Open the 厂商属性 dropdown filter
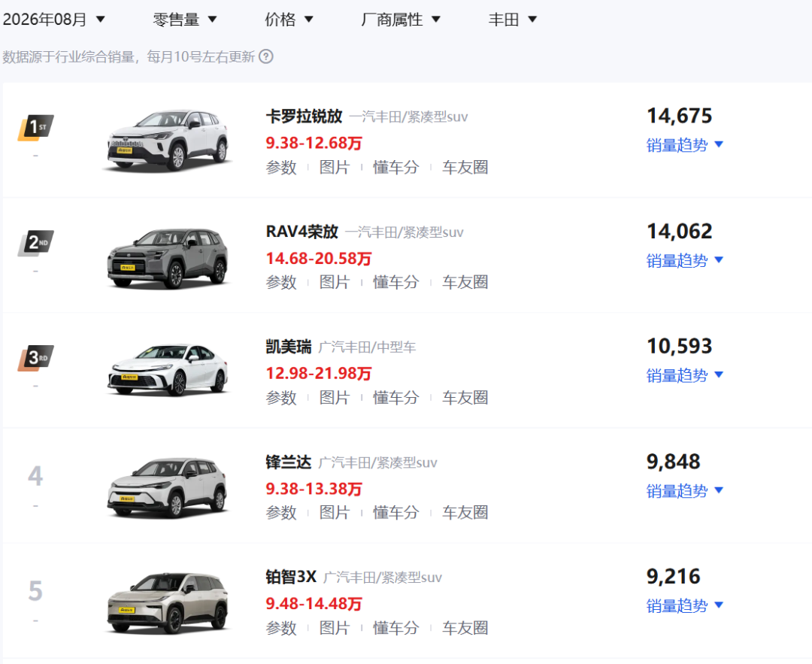This screenshot has width=812, height=664. (x=400, y=20)
